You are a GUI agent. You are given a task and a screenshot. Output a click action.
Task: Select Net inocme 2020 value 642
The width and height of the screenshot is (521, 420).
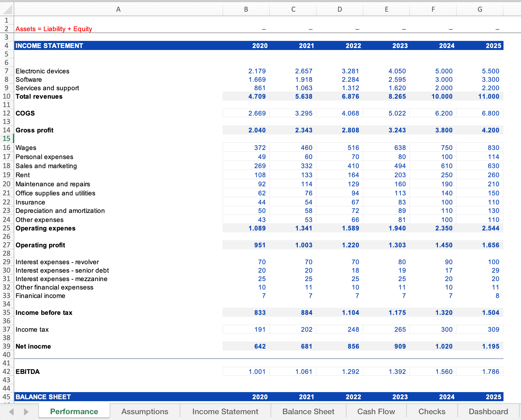click(x=246, y=346)
